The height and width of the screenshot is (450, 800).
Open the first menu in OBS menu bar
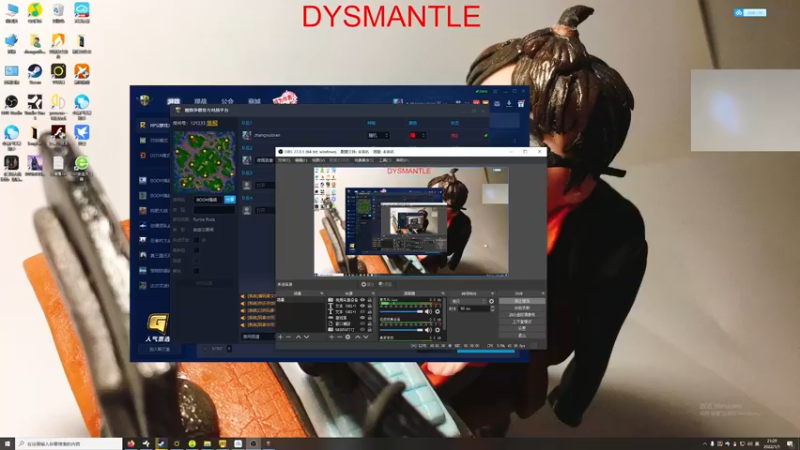point(284,160)
